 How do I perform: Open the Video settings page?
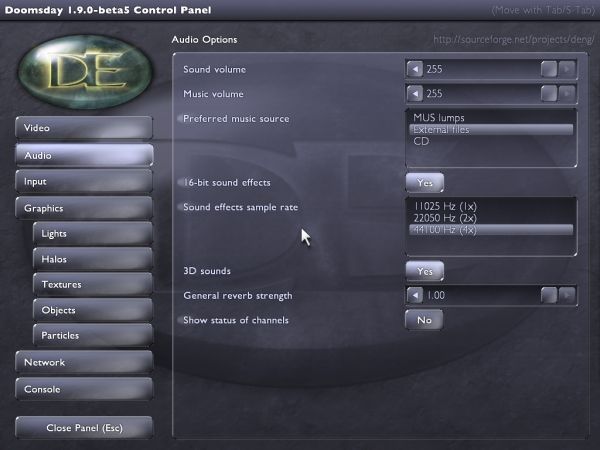coord(84,128)
